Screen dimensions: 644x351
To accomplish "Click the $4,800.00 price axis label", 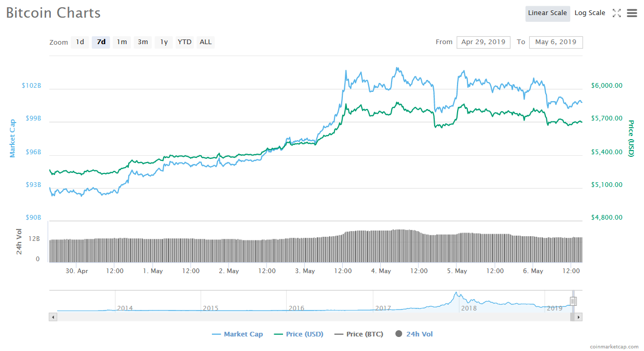I will pyautogui.click(x=607, y=218).
